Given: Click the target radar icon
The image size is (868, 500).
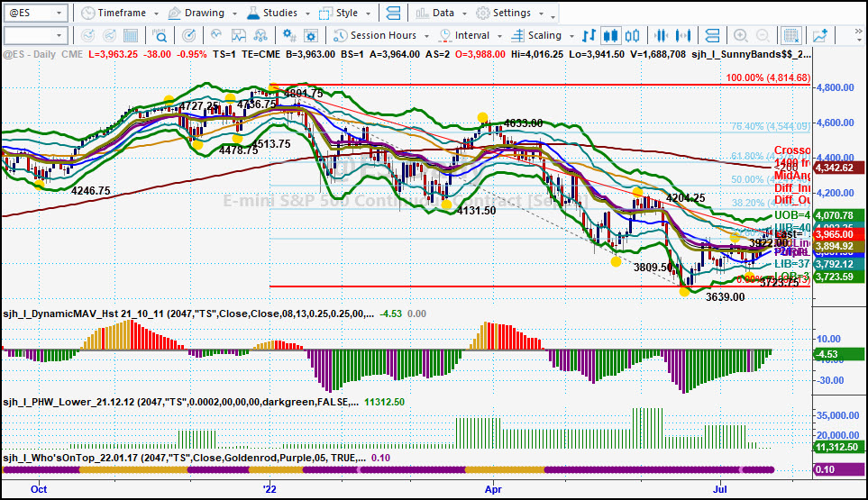Looking at the screenshot, I should coord(188,36).
